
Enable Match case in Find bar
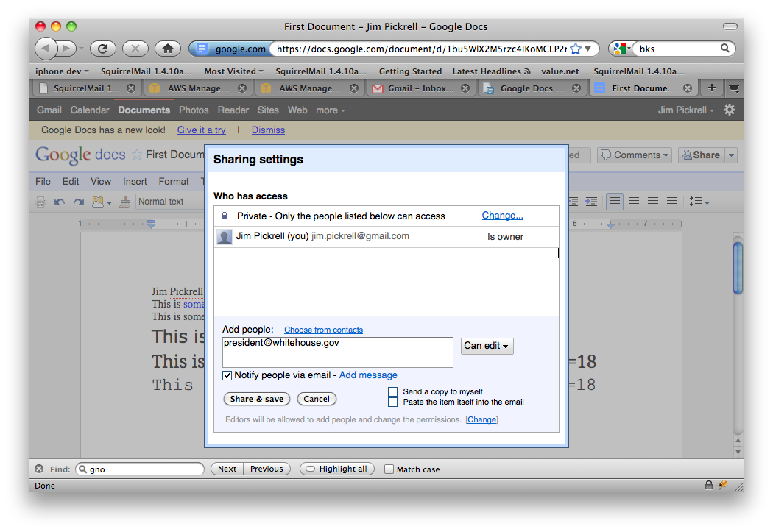[x=389, y=469]
